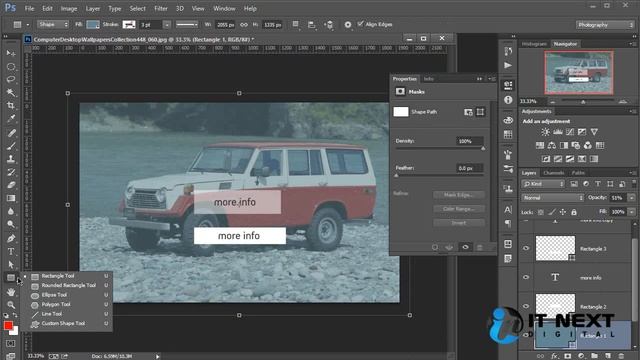Image resolution: width=640 pixels, height=360 pixels.
Task: Click the Invert button
Action: coord(459,223)
